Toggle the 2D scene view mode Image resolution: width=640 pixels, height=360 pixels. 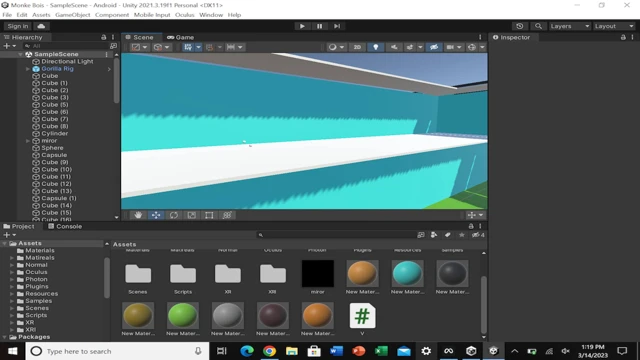click(357, 47)
